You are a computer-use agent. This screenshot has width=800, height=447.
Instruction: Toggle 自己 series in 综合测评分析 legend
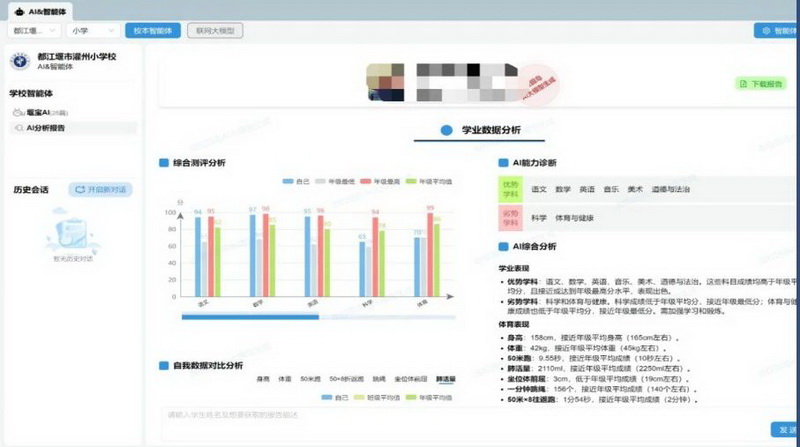[295, 182]
